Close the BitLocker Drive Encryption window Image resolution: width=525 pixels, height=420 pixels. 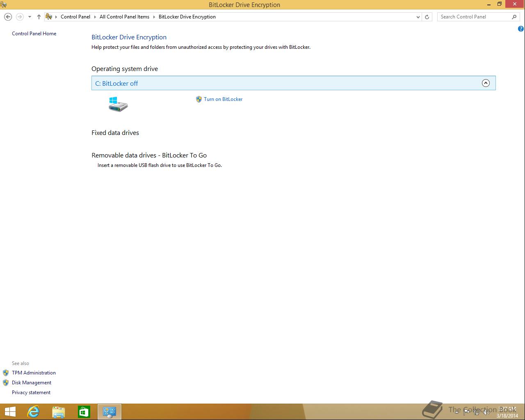point(514,4)
